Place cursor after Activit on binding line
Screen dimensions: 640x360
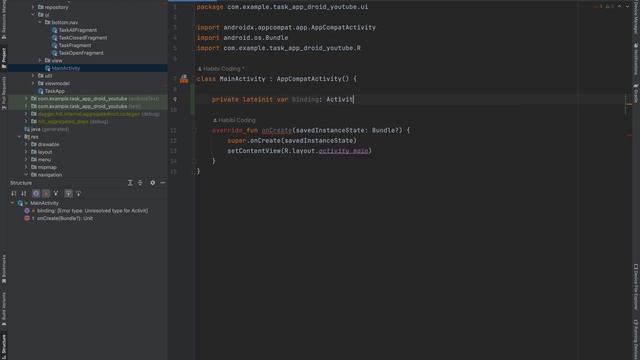pos(354,99)
